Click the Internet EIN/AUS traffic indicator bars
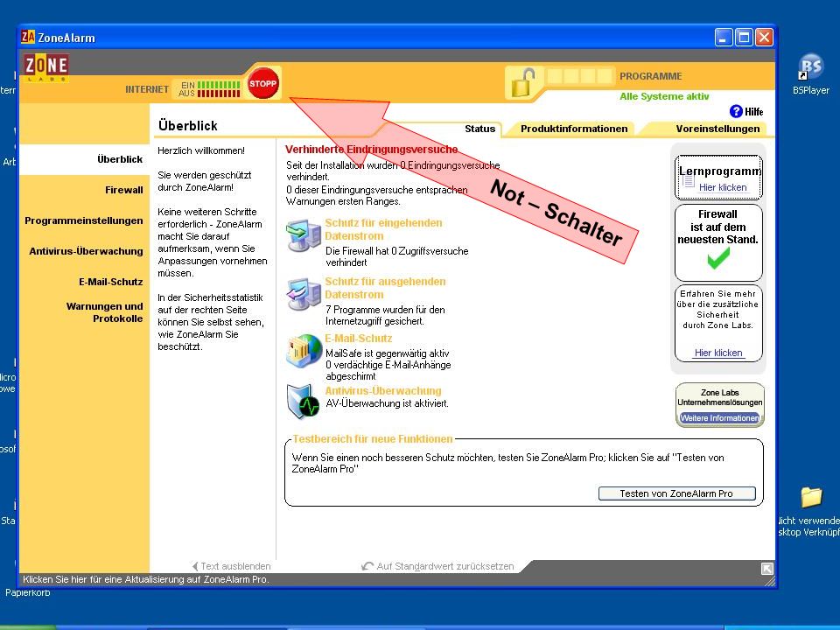The width and height of the screenshot is (840, 630). point(219,89)
